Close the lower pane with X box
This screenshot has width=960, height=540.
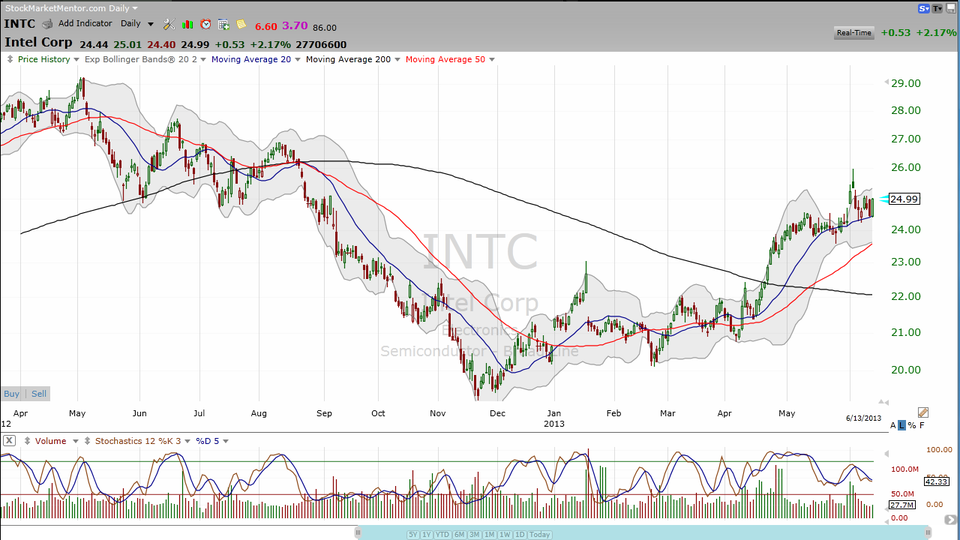[8, 440]
